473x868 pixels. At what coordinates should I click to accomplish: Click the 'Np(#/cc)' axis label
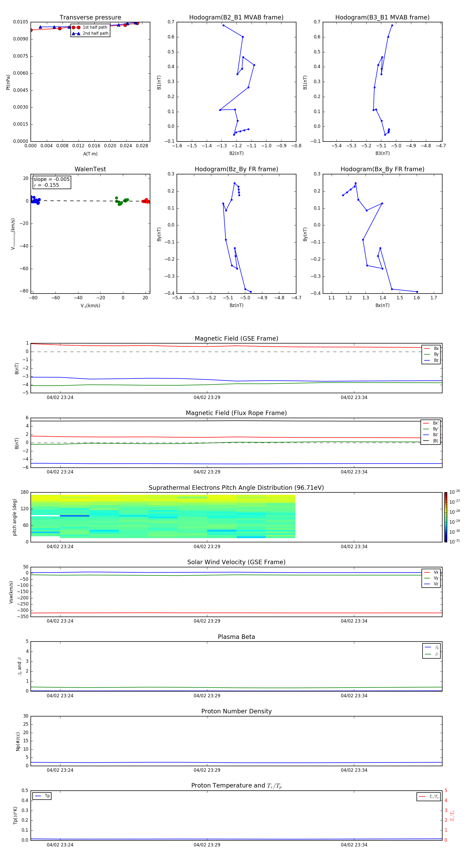[18, 741]
